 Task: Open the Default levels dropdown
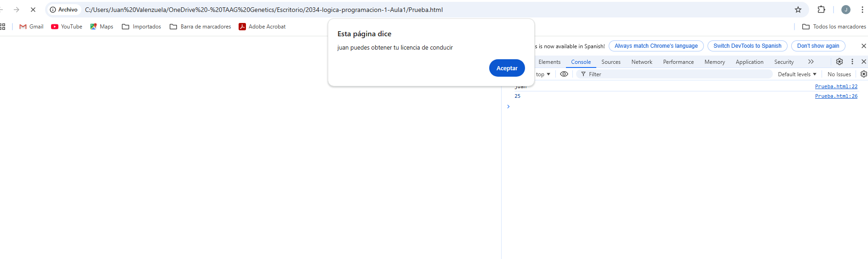(797, 74)
